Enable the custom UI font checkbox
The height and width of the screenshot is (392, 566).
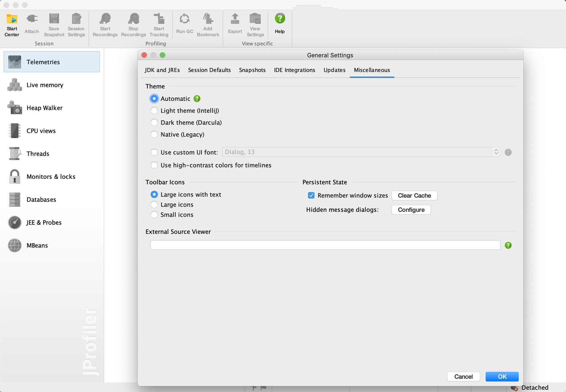click(x=154, y=152)
